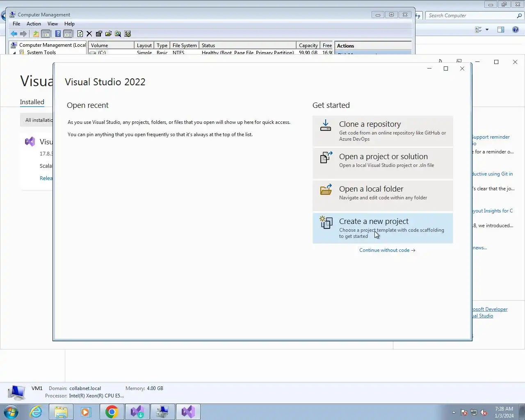Click the network icon in system tray
The height and width of the screenshot is (420, 525).
474,412
